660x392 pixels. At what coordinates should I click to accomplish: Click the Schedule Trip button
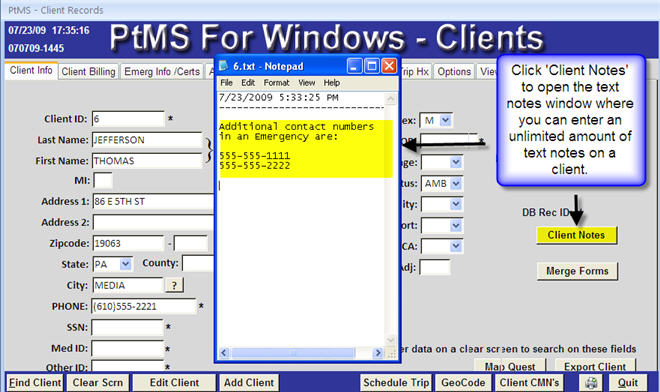coord(396,383)
